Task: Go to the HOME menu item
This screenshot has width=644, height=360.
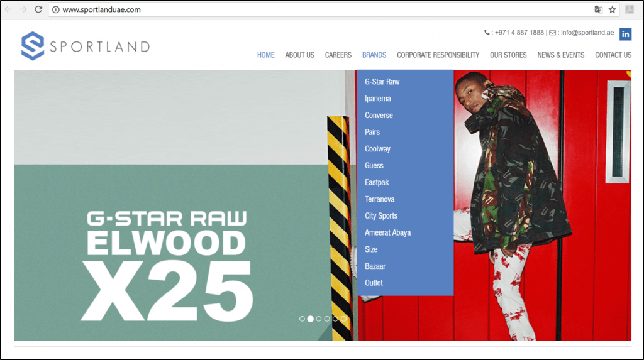Action: click(266, 55)
